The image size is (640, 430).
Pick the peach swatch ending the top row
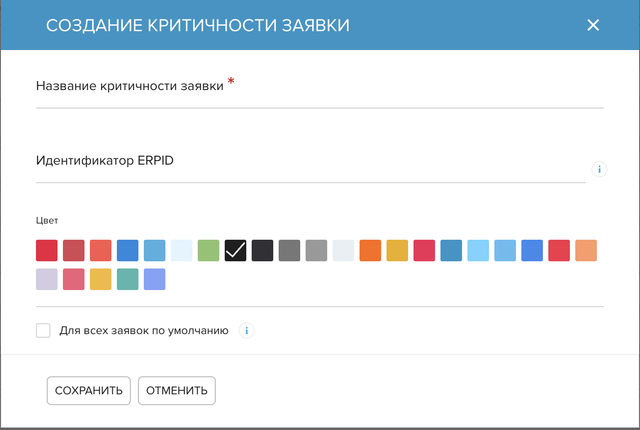[586, 250]
